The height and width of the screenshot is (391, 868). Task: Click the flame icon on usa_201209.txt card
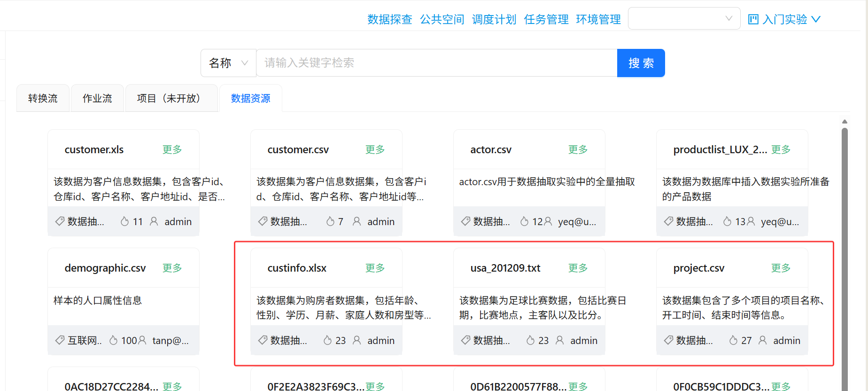click(x=530, y=340)
